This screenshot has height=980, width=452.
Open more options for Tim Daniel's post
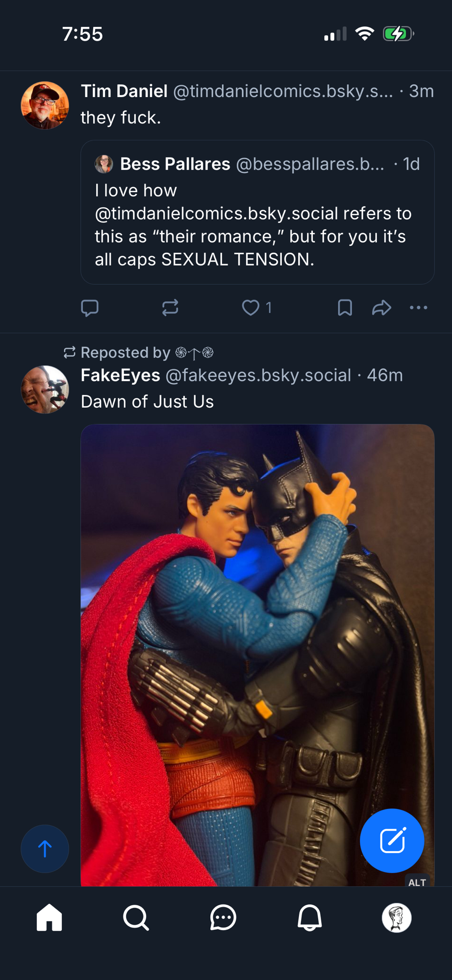click(418, 308)
